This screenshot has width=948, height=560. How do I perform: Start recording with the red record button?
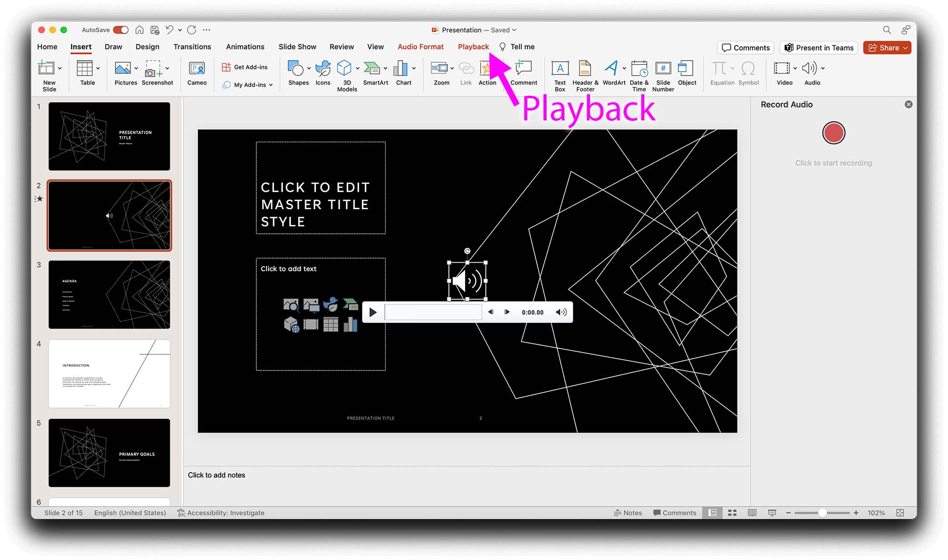833,133
